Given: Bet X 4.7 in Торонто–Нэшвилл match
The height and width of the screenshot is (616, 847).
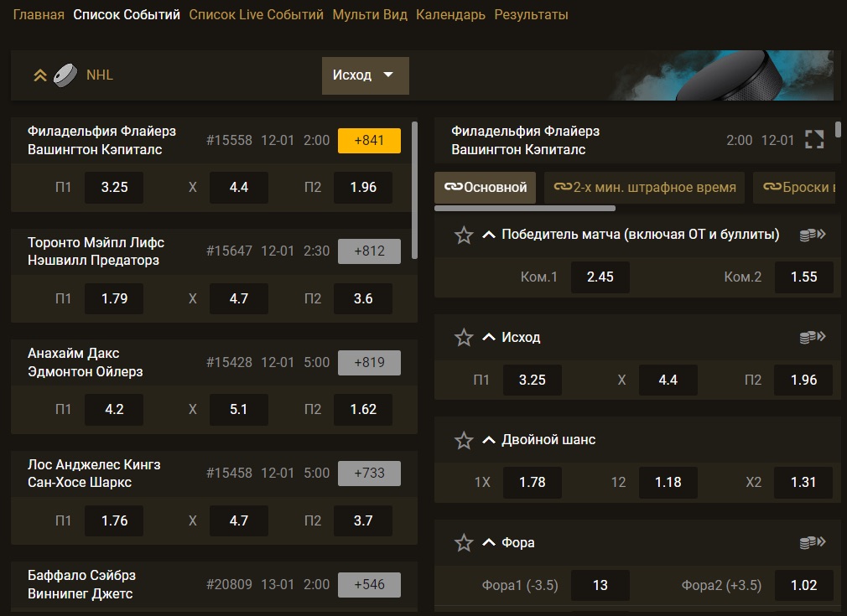Looking at the screenshot, I should [x=239, y=298].
